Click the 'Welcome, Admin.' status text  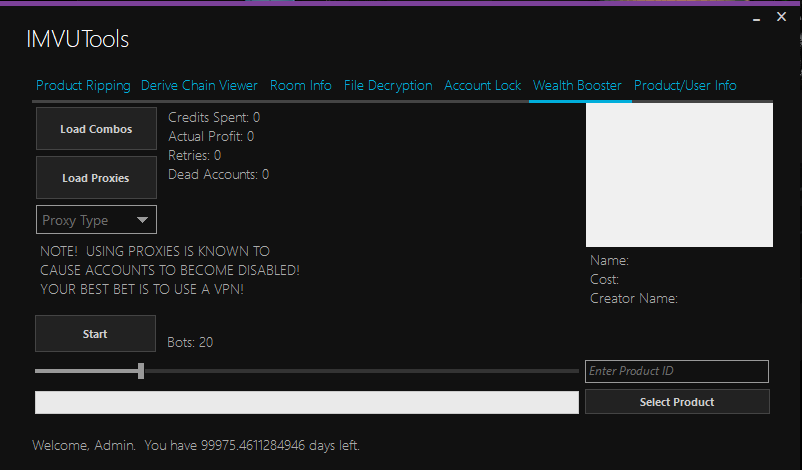click(84, 445)
